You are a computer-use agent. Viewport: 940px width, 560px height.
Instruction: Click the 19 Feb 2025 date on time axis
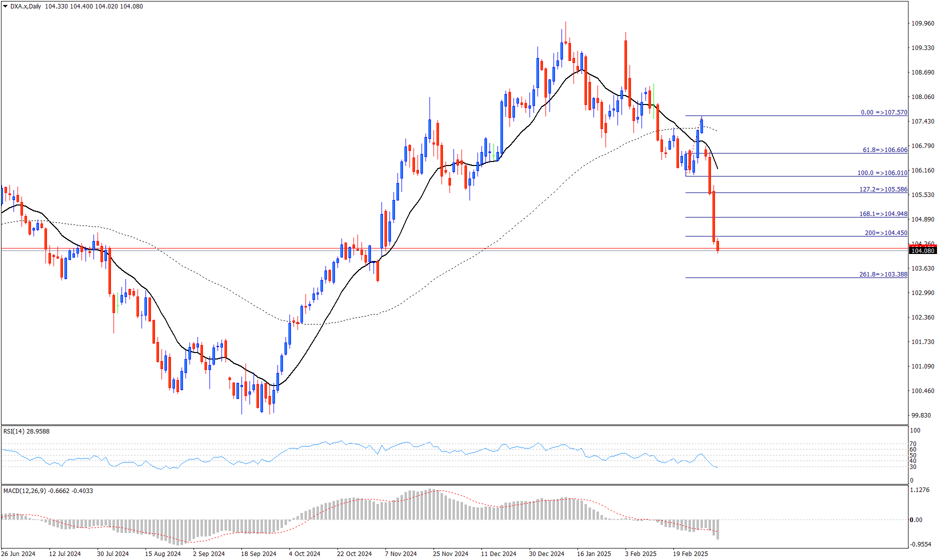[x=690, y=553]
